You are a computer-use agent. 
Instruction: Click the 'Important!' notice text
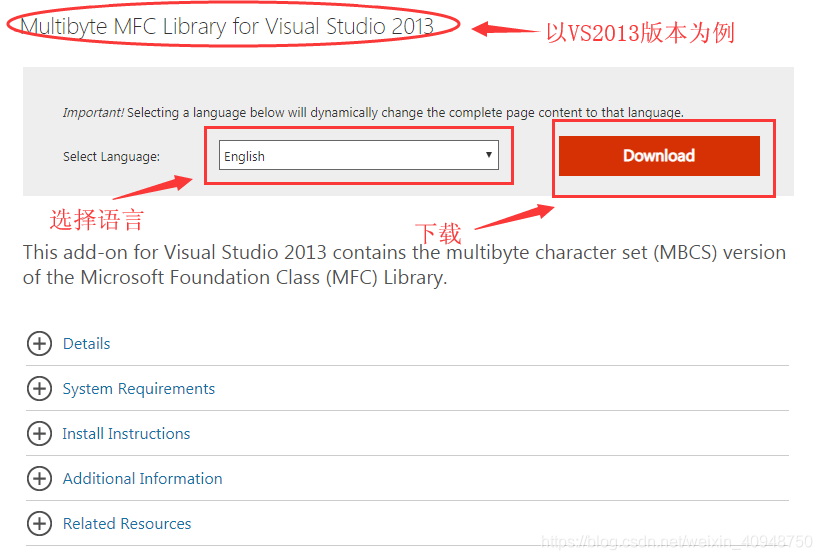[x=373, y=112]
